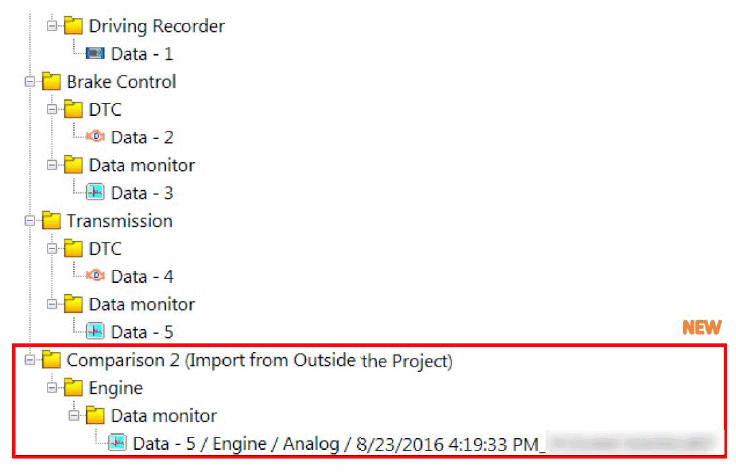Viewport: 736px width, 472px height.
Task: Select the Transmission folder label
Action: click(119, 220)
